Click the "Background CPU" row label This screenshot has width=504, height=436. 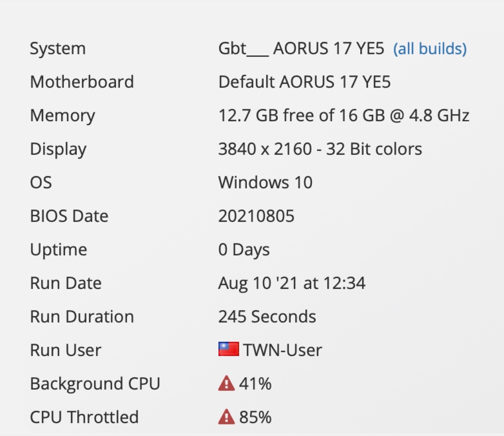[95, 384]
